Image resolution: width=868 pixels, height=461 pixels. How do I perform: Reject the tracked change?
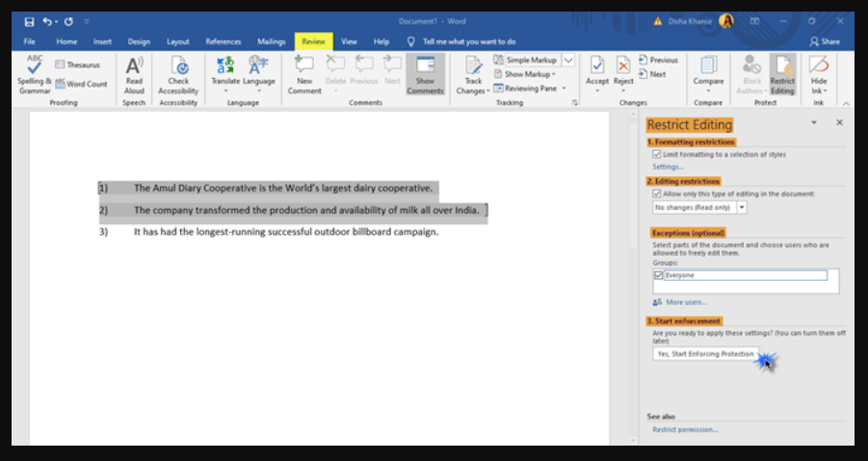(623, 74)
